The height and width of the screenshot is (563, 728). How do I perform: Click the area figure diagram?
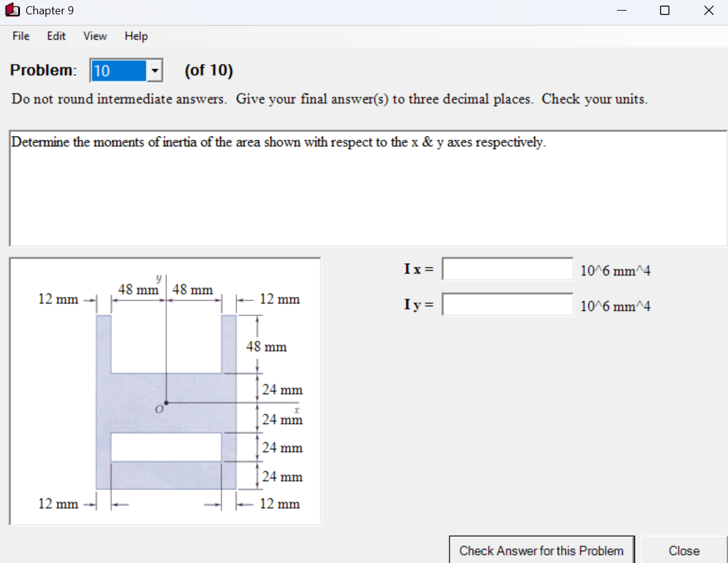click(165, 390)
